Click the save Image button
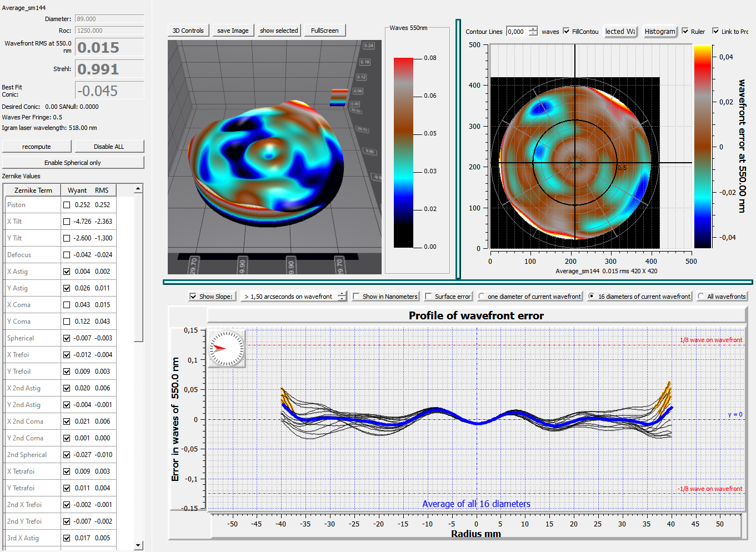This screenshot has height=552, width=756. coord(233,31)
